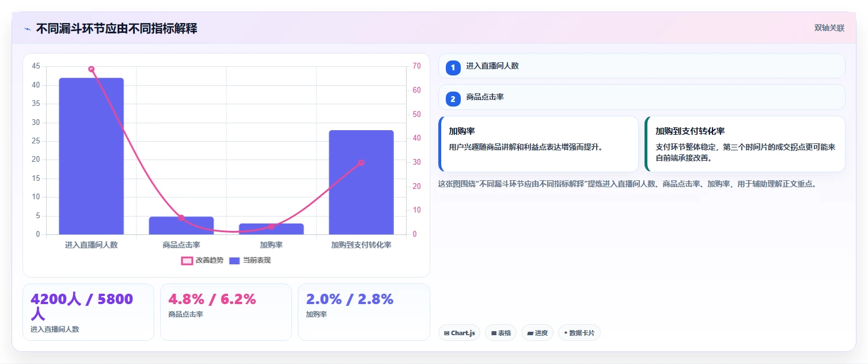Click the x-axis label 加购到支付转化率
868x364 pixels.
coord(361,245)
